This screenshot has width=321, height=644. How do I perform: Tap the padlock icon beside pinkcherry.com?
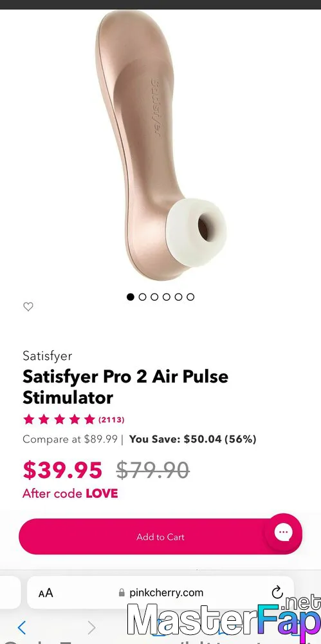point(122,592)
